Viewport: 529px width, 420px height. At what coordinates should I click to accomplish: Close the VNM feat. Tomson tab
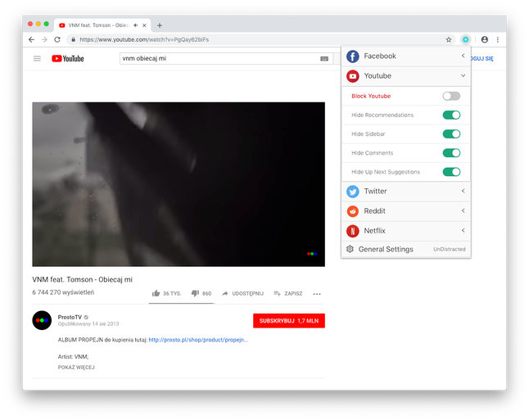tap(144, 25)
